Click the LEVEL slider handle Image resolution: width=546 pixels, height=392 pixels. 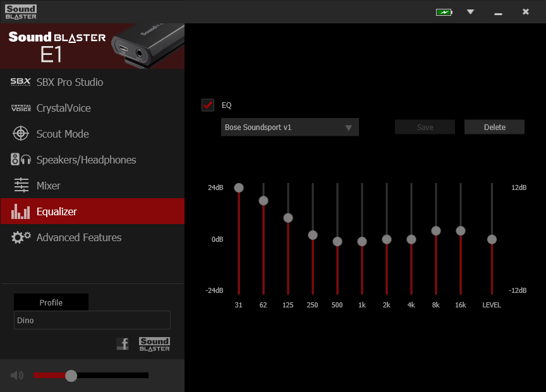(492, 239)
